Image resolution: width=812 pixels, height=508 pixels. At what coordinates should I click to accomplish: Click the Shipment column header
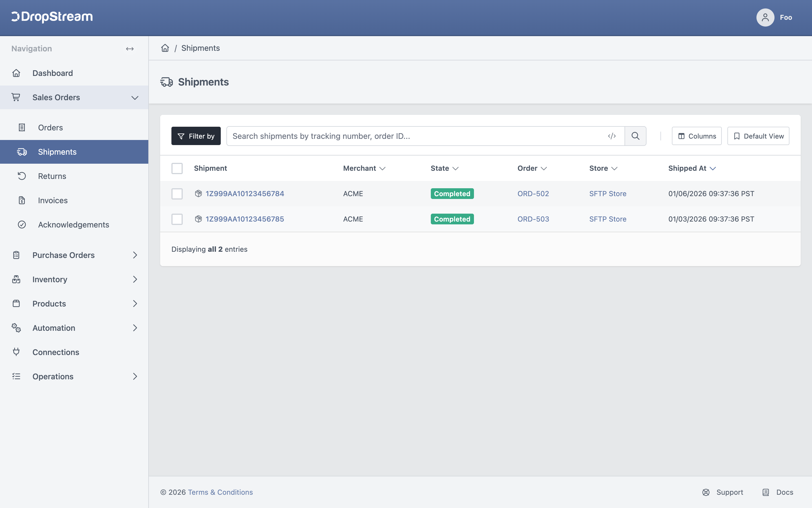(210, 168)
